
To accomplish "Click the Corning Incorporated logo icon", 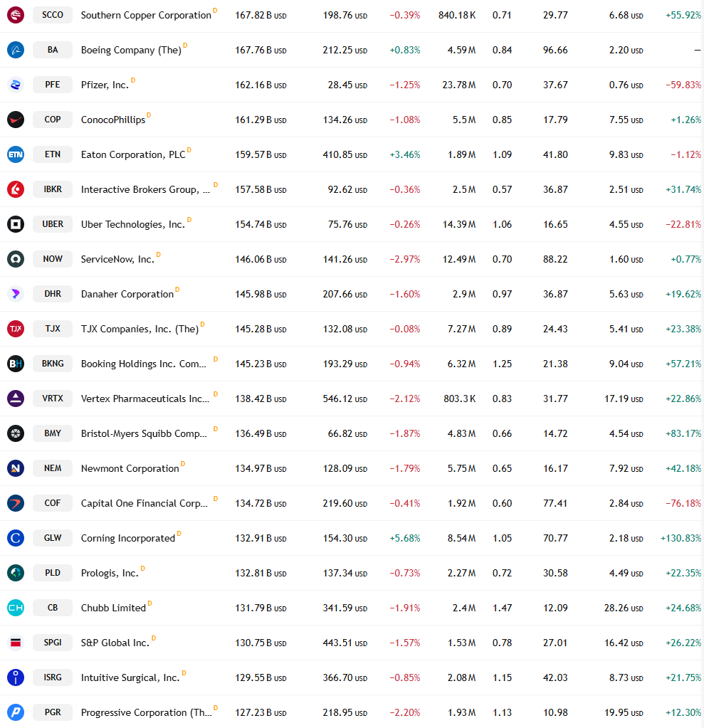I will coord(16,538).
